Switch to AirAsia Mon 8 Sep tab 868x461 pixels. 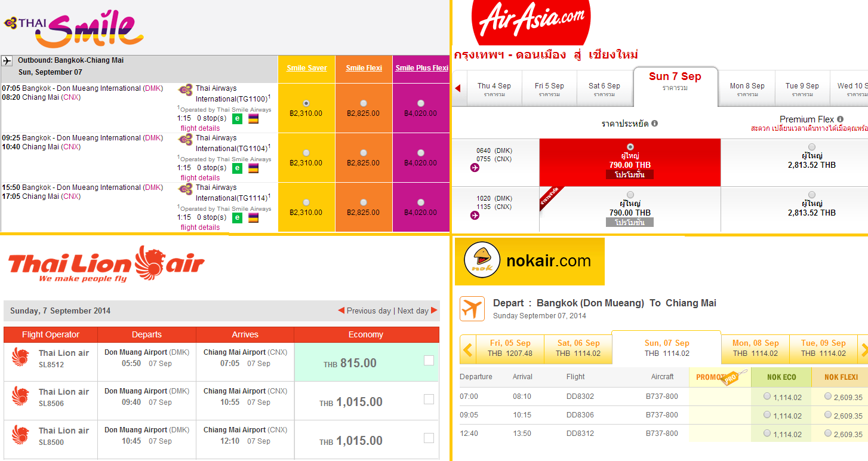coord(747,89)
